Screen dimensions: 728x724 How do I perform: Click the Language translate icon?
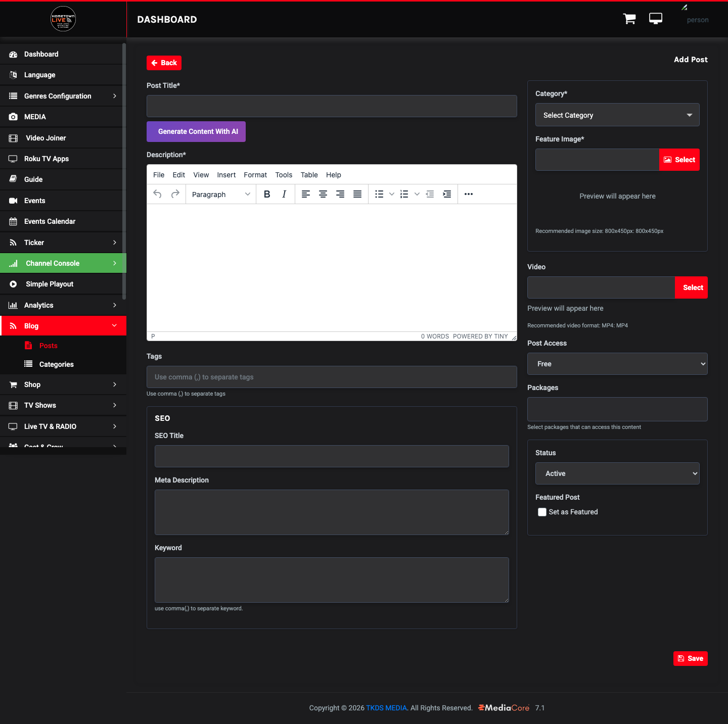coord(13,75)
